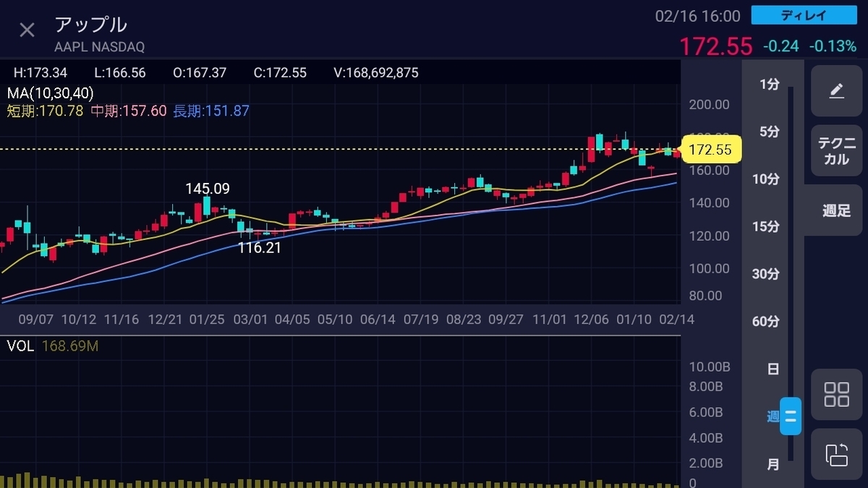Click the AAPL NASDAQ ticker label
Screen dimensions: 868x488
(100, 47)
